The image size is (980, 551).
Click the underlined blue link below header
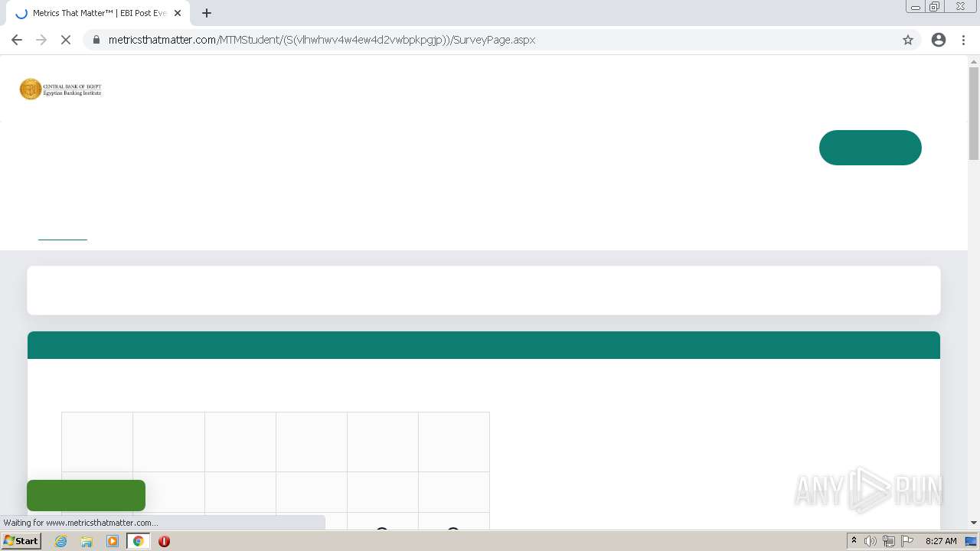63,239
